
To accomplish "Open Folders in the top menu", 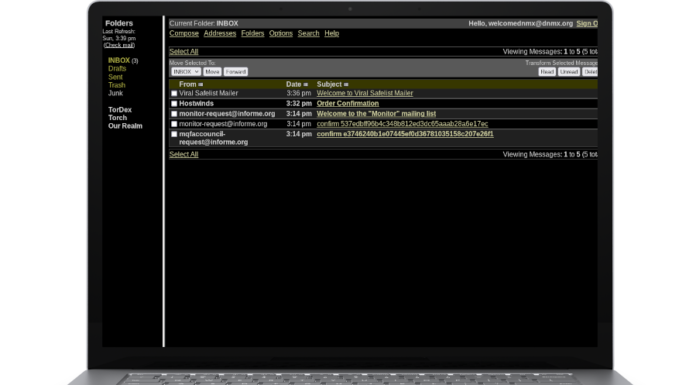I will coord(253,33).
